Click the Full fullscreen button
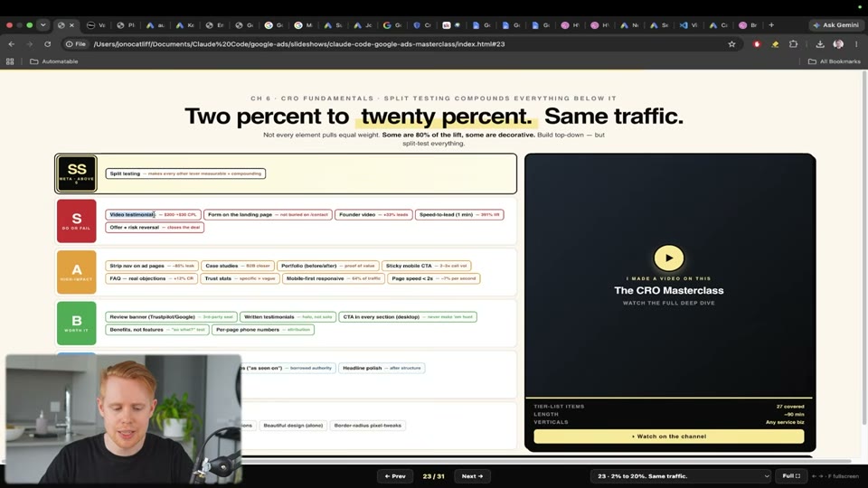 pyautogui.click(x=791, y=476)
